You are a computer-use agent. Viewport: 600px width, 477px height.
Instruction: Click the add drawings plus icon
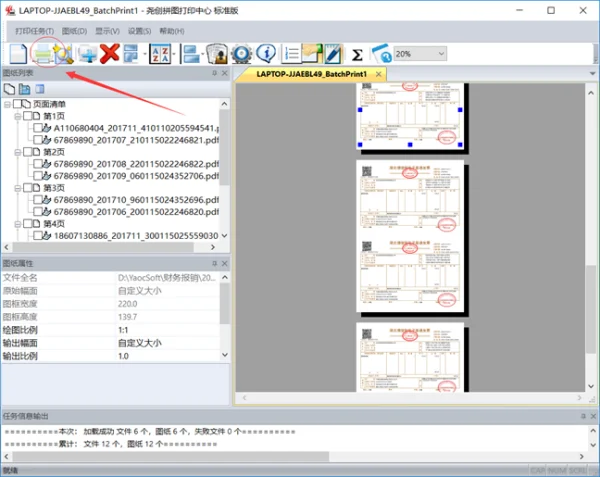(88, 54)
